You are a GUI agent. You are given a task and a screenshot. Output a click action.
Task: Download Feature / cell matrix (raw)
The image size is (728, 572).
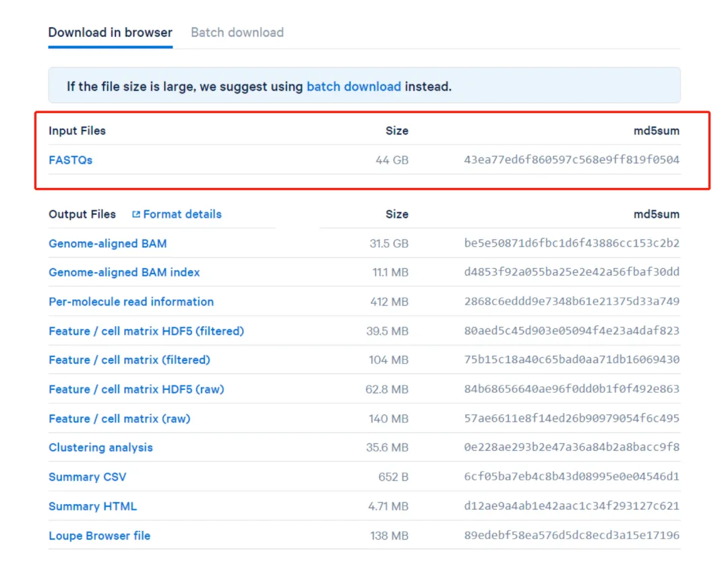tap(119, 418)
